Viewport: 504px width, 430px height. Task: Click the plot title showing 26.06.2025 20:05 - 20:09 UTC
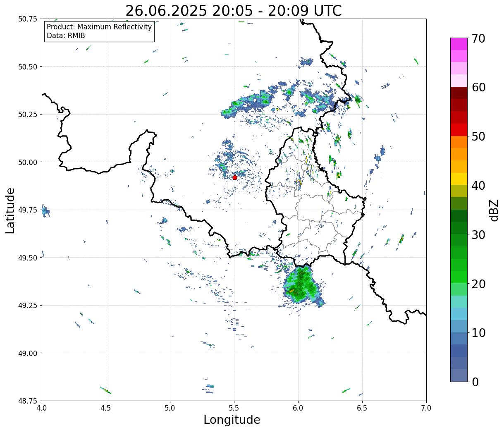tap(234, 10)
